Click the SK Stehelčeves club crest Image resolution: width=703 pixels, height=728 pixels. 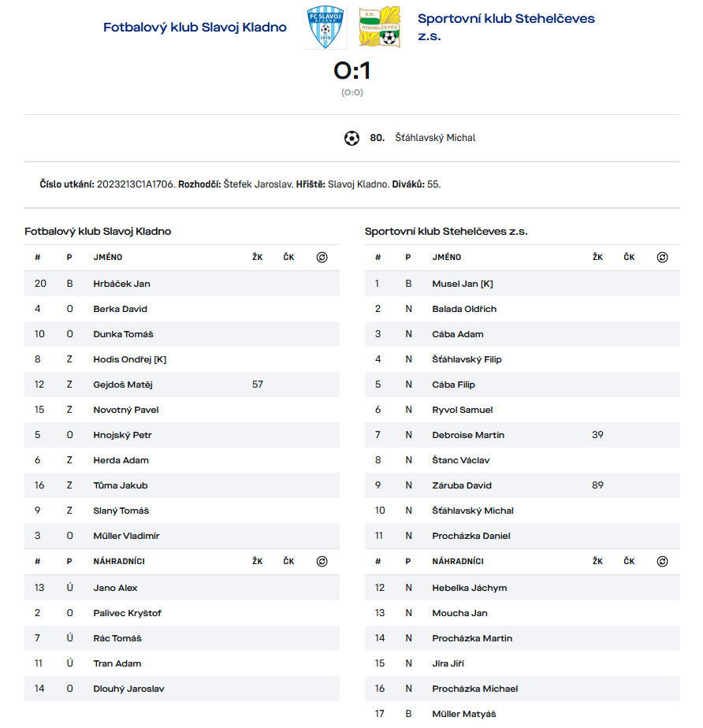tap(380, 28)
